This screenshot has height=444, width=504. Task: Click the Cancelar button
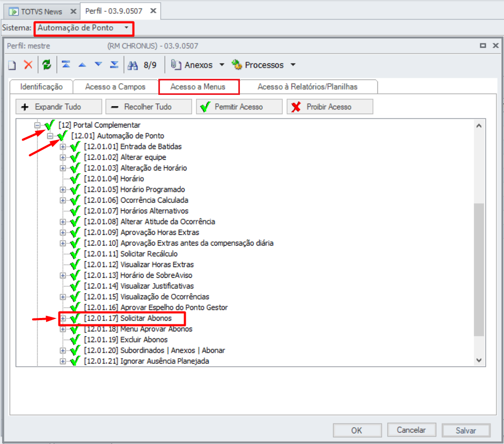click(412, 430)
